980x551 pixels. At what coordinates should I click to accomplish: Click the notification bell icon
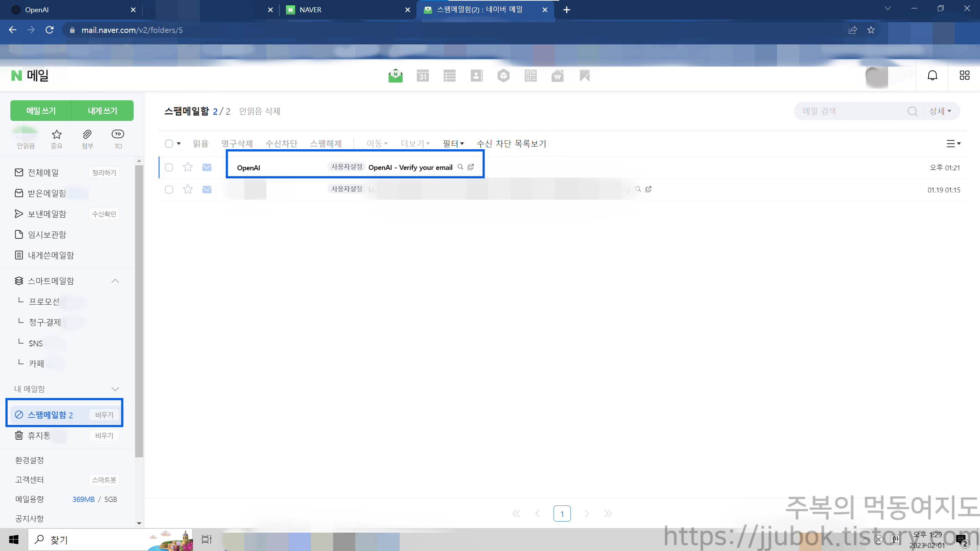932,76
